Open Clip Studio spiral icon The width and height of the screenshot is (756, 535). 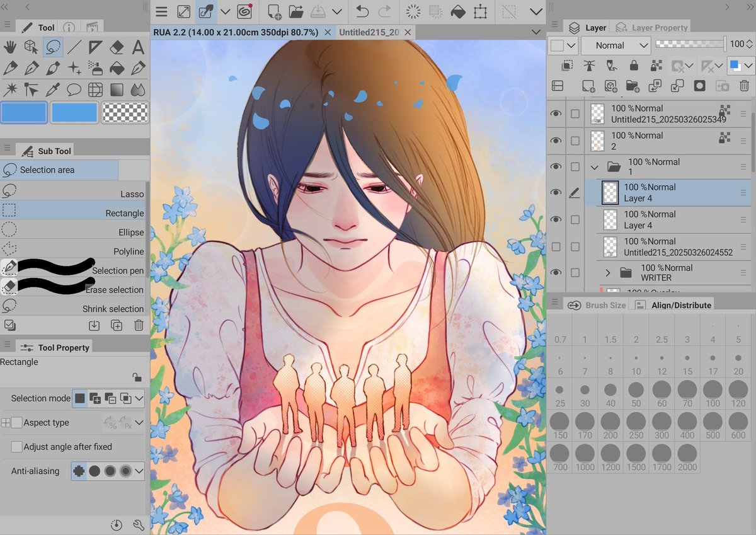coord(244,11)
